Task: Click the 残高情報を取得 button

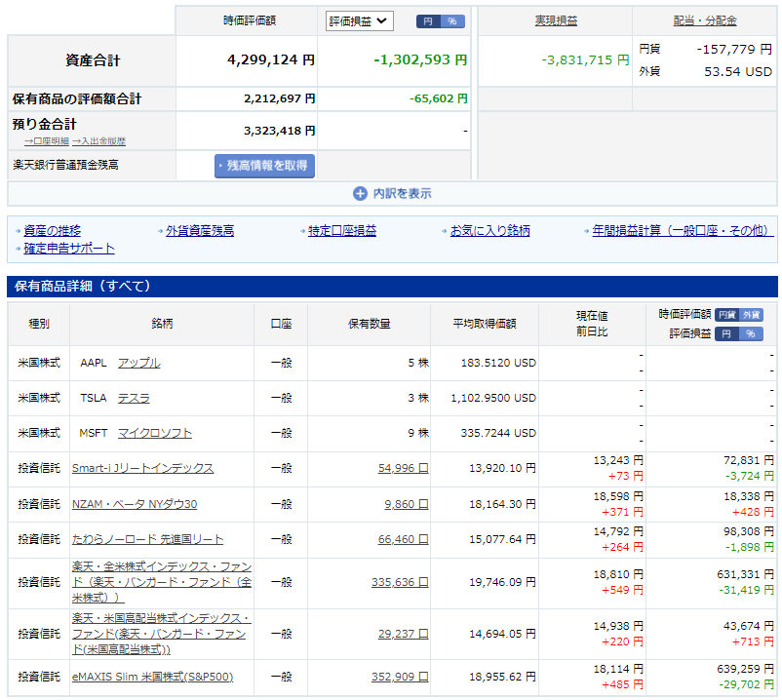Action: point(264,166)
